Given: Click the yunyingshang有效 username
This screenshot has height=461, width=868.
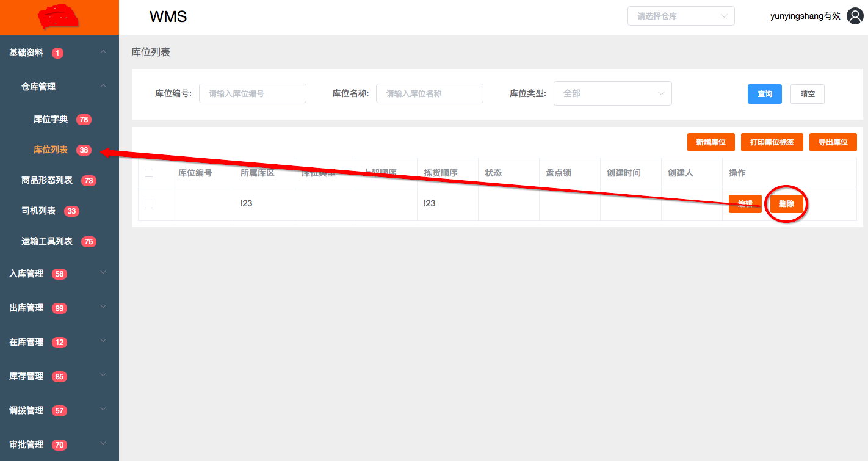Looking at the screenshot, I should tap(805, 16).
